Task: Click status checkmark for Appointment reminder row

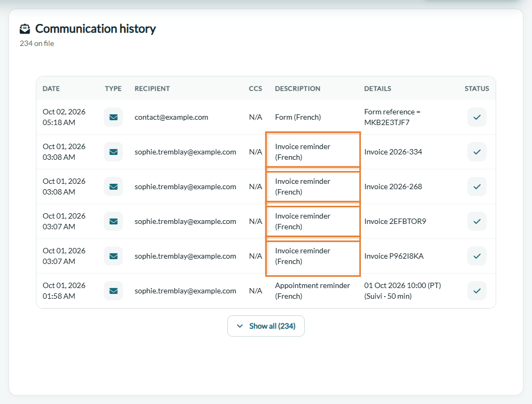Action: (477, 291)
